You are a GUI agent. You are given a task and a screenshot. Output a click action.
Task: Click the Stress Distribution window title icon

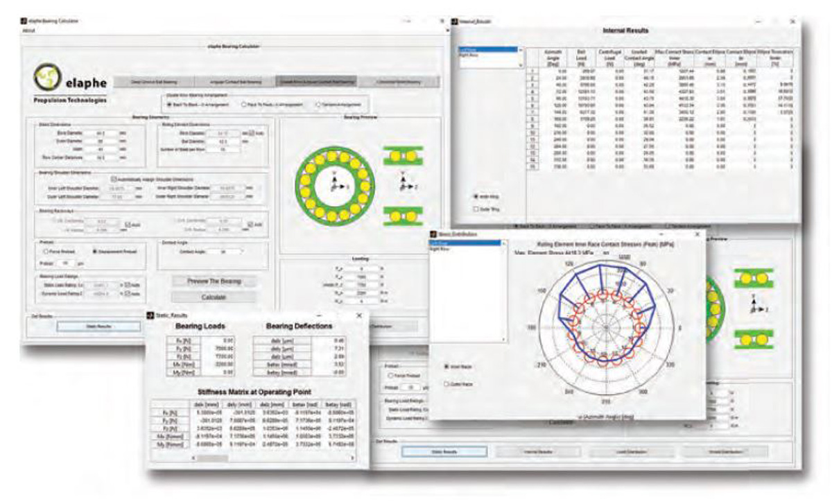(x=435, y=235)
